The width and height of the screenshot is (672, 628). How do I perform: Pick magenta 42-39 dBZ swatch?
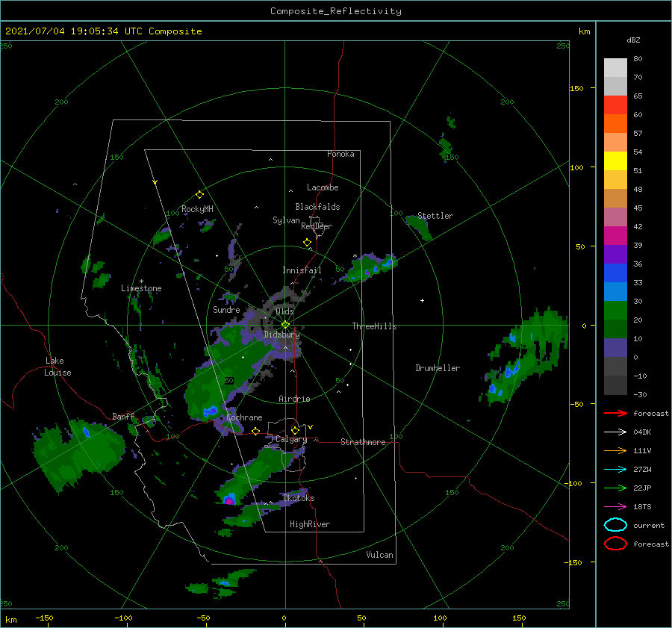pyautogui.click(x=615, y=235)
